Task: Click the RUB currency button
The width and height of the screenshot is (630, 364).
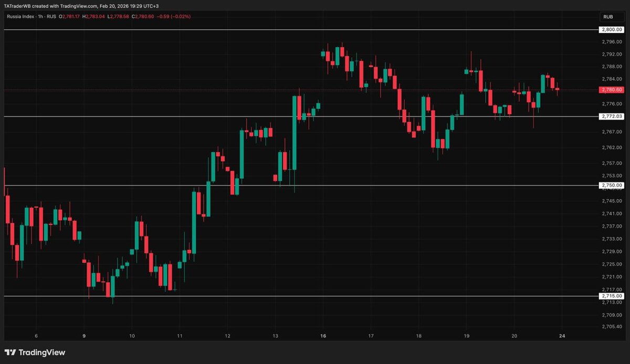Action: [x=611, y=17]
